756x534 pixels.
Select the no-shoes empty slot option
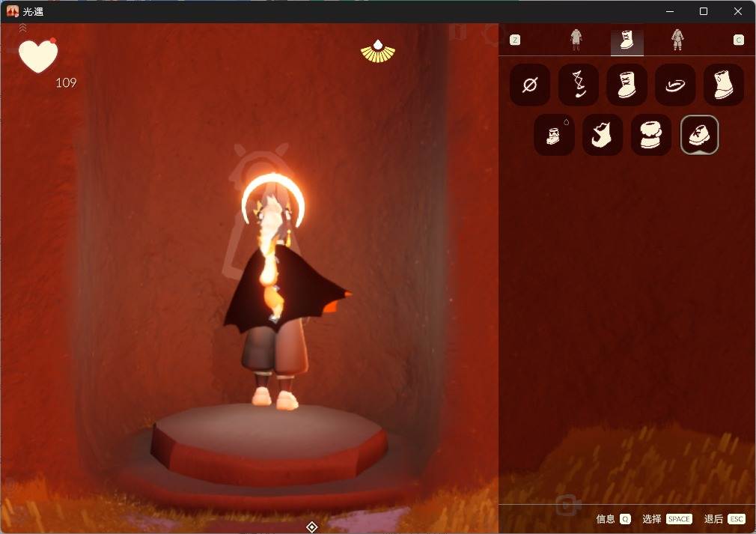(x=530, y=85)
